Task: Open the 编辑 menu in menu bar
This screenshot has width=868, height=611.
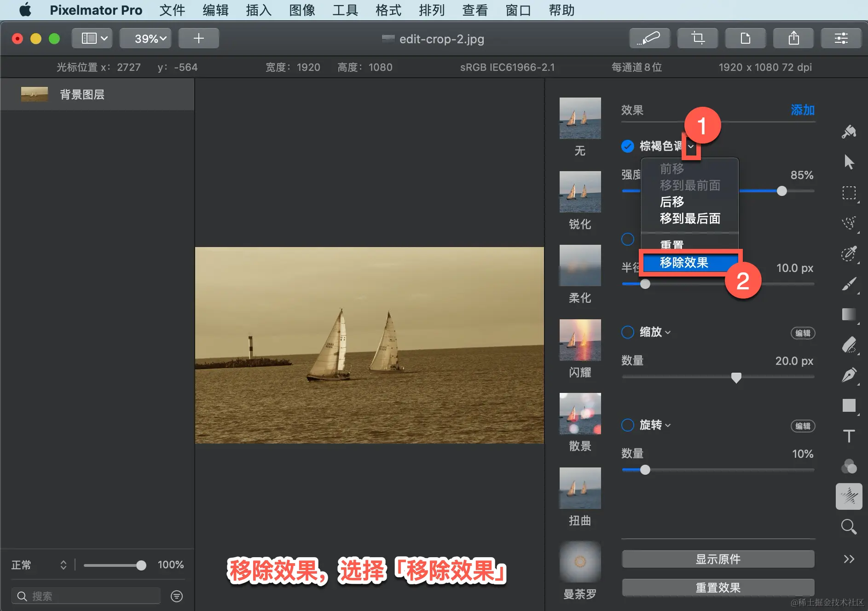Action: click(215, 10)
